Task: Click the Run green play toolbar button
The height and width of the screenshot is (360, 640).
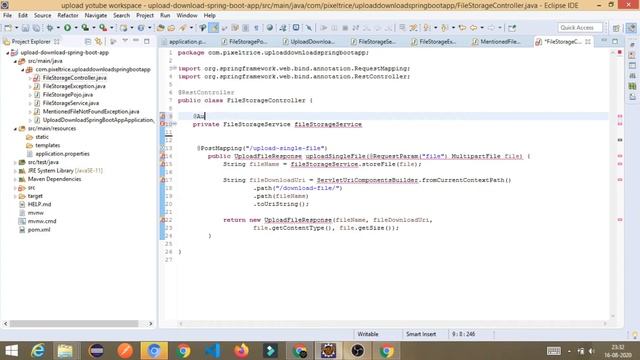Action: tap(67, 28)
